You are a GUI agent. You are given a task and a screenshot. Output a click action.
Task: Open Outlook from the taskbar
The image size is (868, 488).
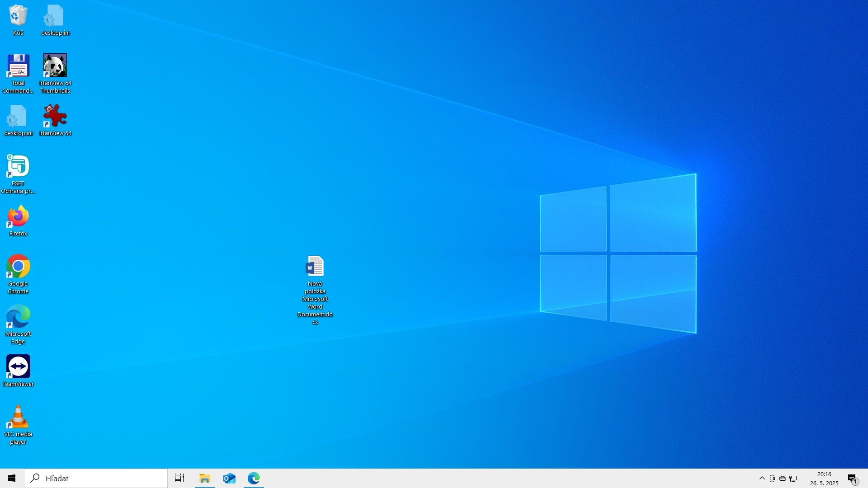(x=229, y=478)
